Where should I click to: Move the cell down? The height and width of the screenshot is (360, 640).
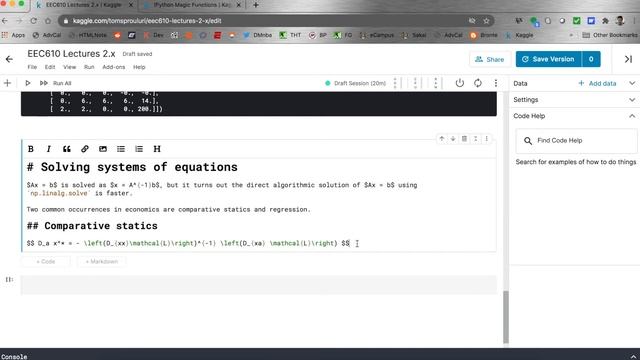[x=453, y=139]
